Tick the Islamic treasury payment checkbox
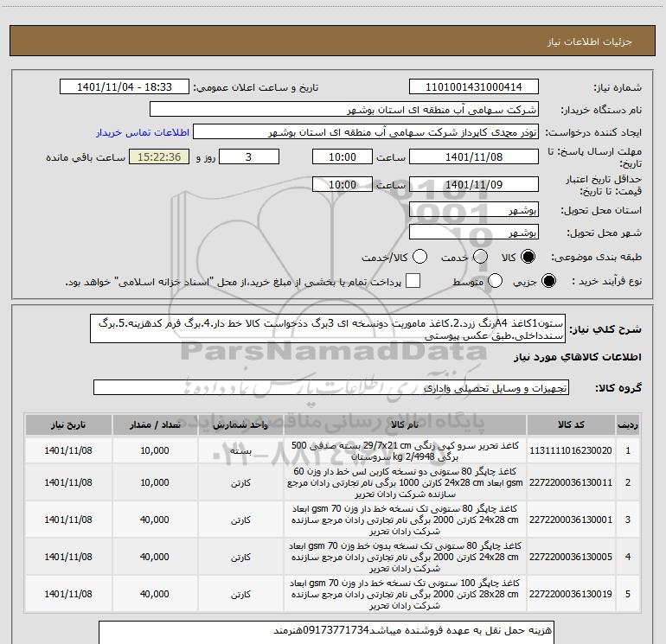 413,281
